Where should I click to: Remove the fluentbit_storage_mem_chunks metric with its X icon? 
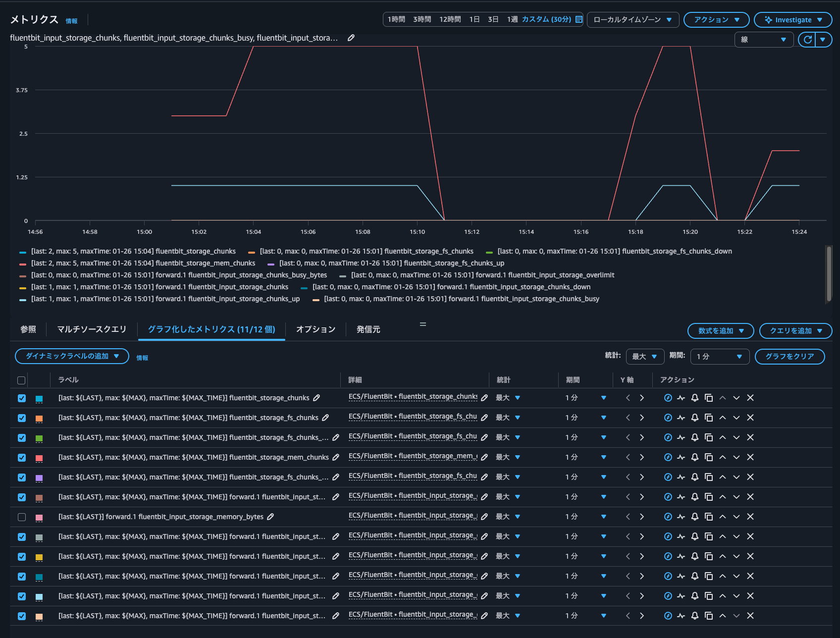tap(750, 457)
